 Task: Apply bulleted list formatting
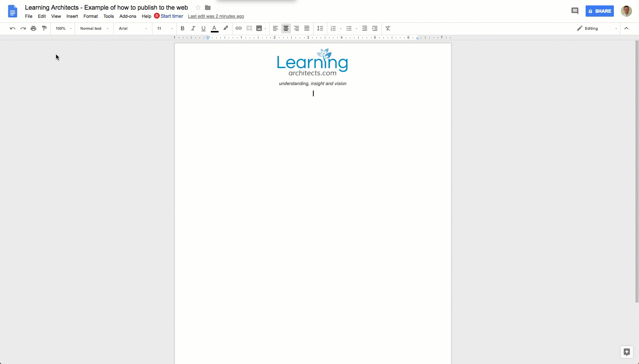click(x=349, y=28)
